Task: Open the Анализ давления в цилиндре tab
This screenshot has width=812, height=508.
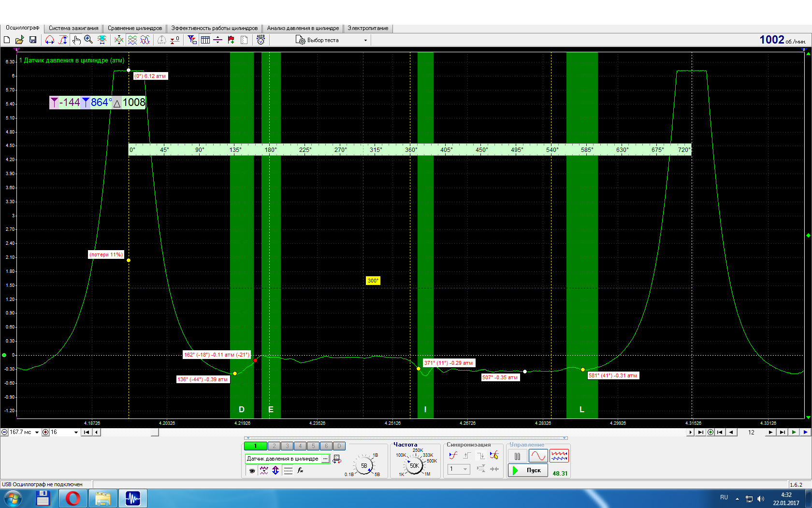Action: pyautogui.click(x=303, y=28)
